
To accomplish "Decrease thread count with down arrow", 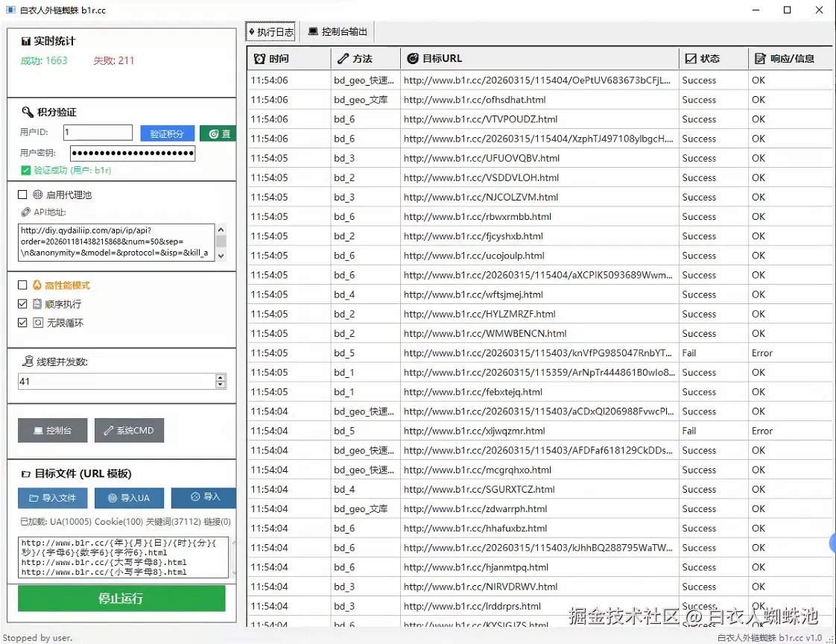I will click(221, 385).
